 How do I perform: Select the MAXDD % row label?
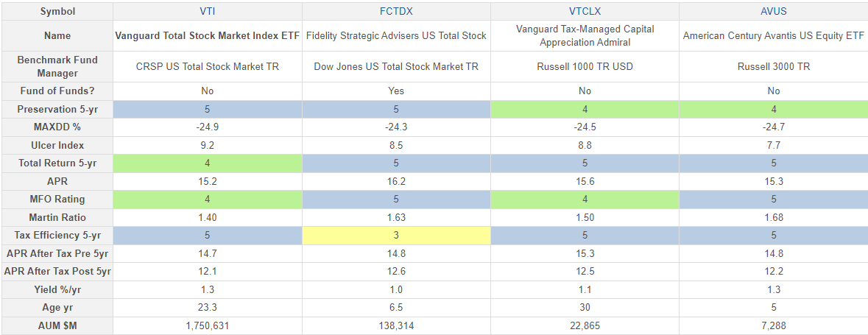pyautogui.click(x=57, y=127)
